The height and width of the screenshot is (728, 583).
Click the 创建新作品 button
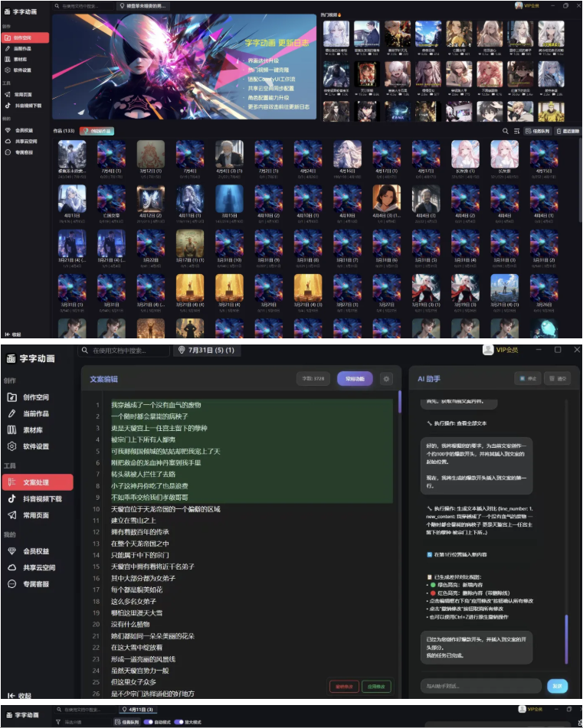97,131
